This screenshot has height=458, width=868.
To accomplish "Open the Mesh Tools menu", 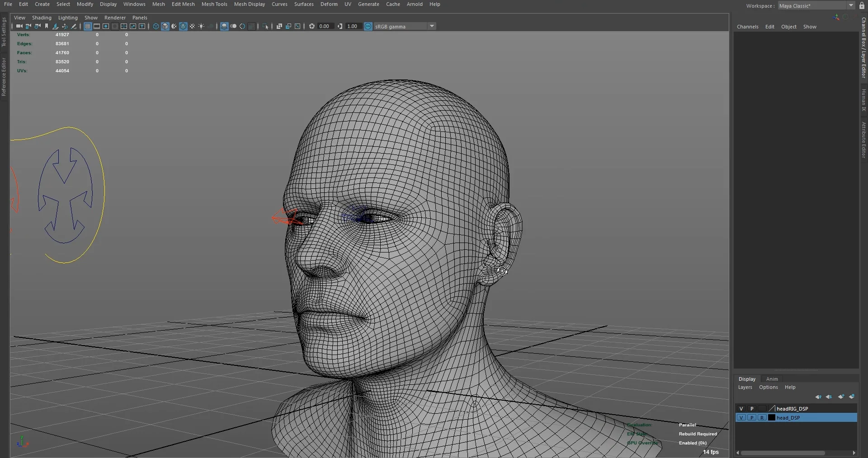I will pos(214,4).
